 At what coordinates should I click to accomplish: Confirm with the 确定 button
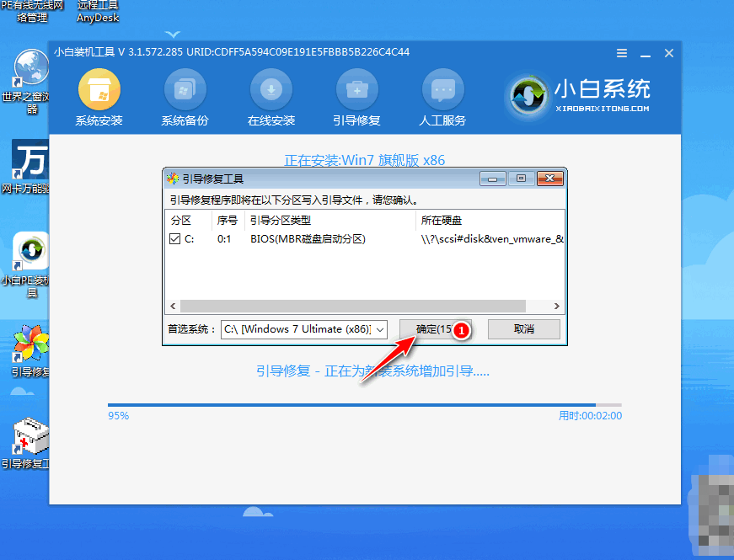pyautogui.click(x=435, y=329)
